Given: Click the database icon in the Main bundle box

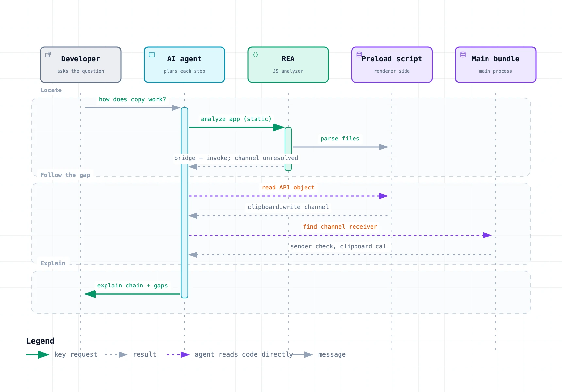Looking at the screenshot, I should click(x=463, y=55).
